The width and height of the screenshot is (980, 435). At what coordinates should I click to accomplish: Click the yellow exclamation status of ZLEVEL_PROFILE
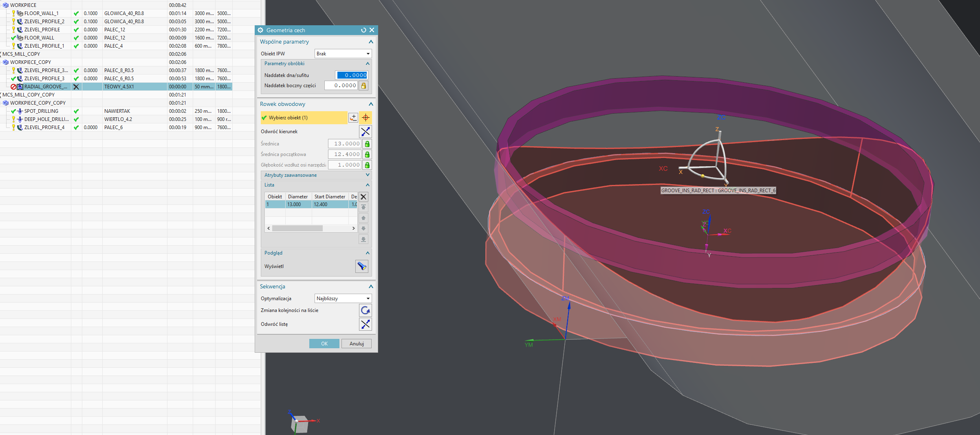(x=13, y=30)
